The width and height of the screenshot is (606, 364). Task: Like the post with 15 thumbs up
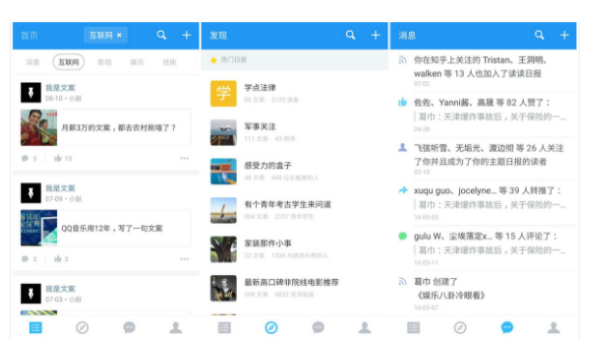pyautogui.click(x=63, y=158)
